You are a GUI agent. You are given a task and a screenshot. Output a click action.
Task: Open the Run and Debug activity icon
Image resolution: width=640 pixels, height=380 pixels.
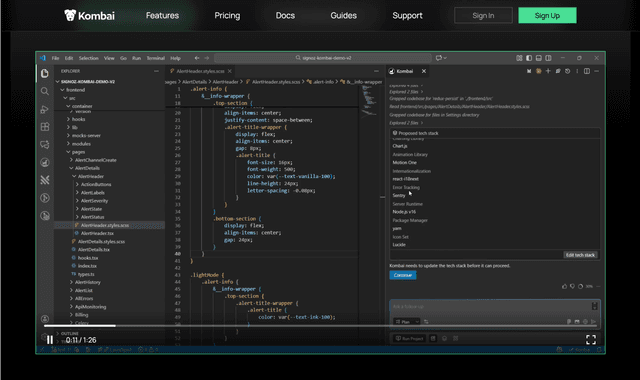(x=45, y=109)
